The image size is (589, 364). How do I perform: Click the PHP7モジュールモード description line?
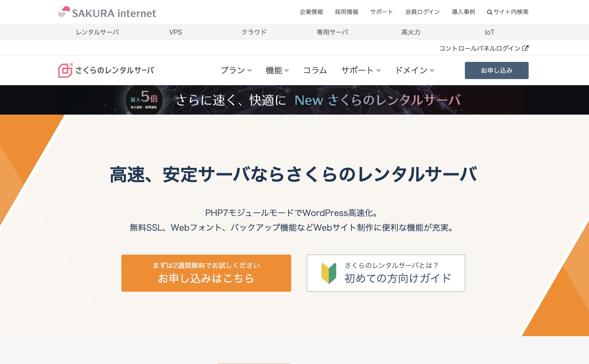pos(291,213)
